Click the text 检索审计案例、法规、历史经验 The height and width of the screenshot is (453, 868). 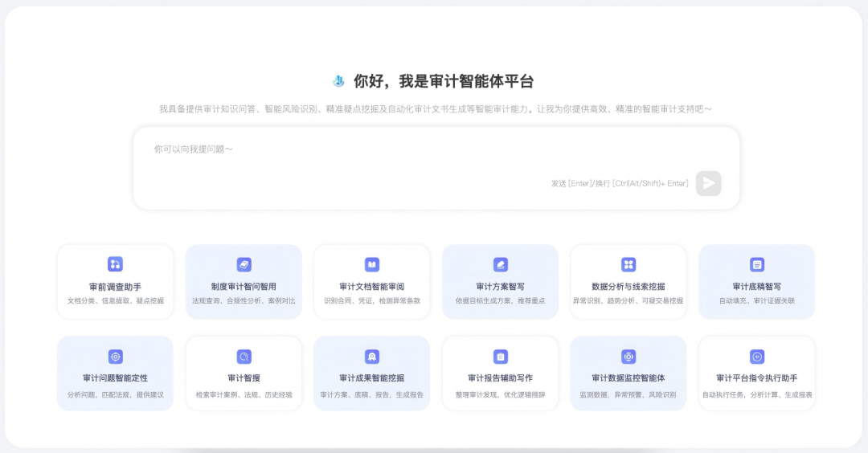pyautogui.click(x=244, y=395)
